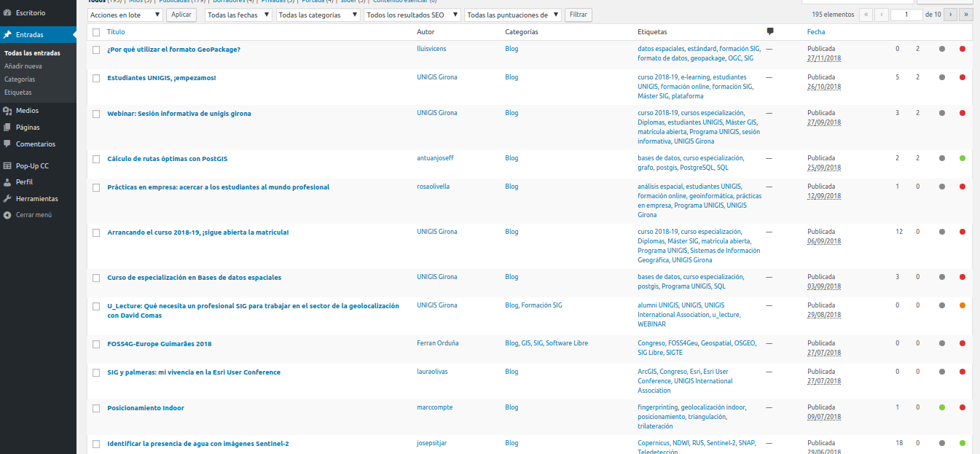The height and width of the screenshot is (454, 980).
Task: Check the Prácticas en empresa checkbox
Action: point(96,187)
